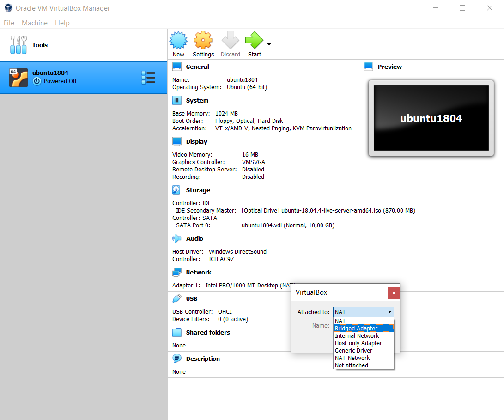The width and height of the screenshot is (504, 420).
Task: Open the Tools icon in sidebar
Action: pos(18,45)
